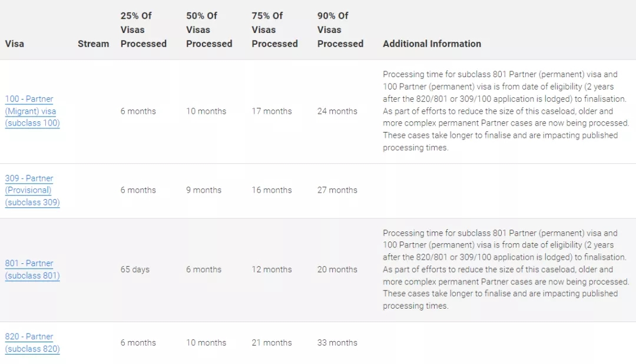
Task: Click the 27 months cell for subclass 309
Action: point(337,190)
